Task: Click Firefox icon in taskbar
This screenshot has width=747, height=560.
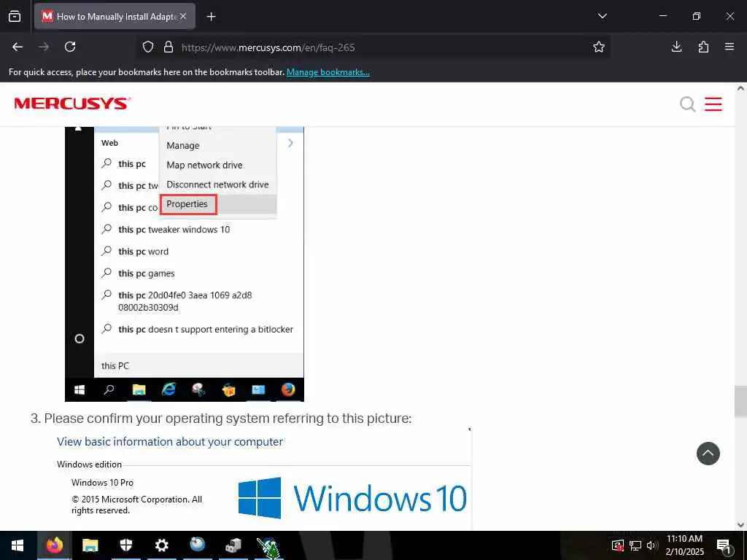Action: [54, 545]
